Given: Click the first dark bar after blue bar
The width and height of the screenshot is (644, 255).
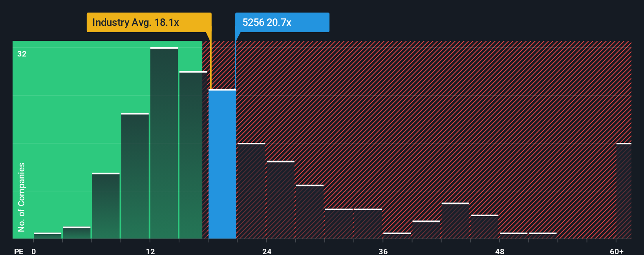Looking at the screenshot, I should pyautogui.click(x=251, y=191).
